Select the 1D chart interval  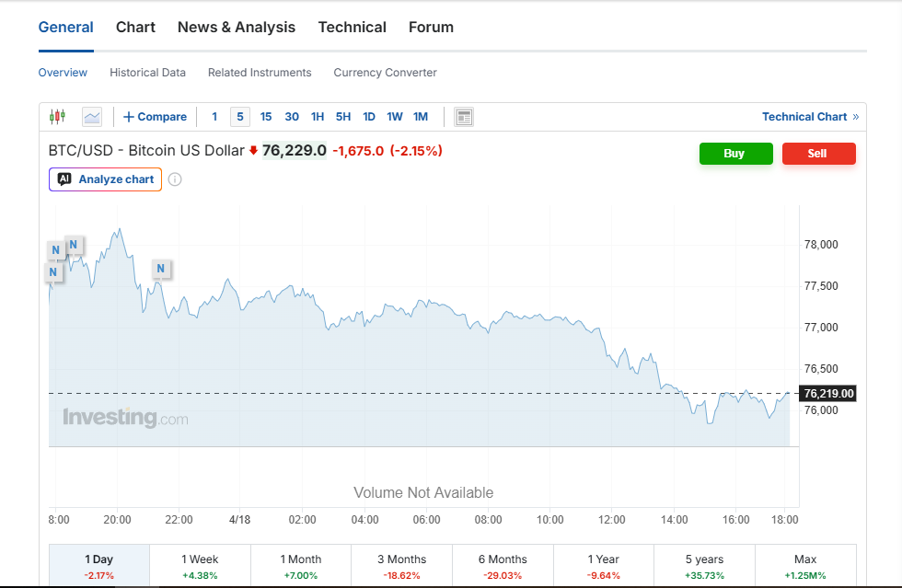pyautogui.click(x=369, y=117)
